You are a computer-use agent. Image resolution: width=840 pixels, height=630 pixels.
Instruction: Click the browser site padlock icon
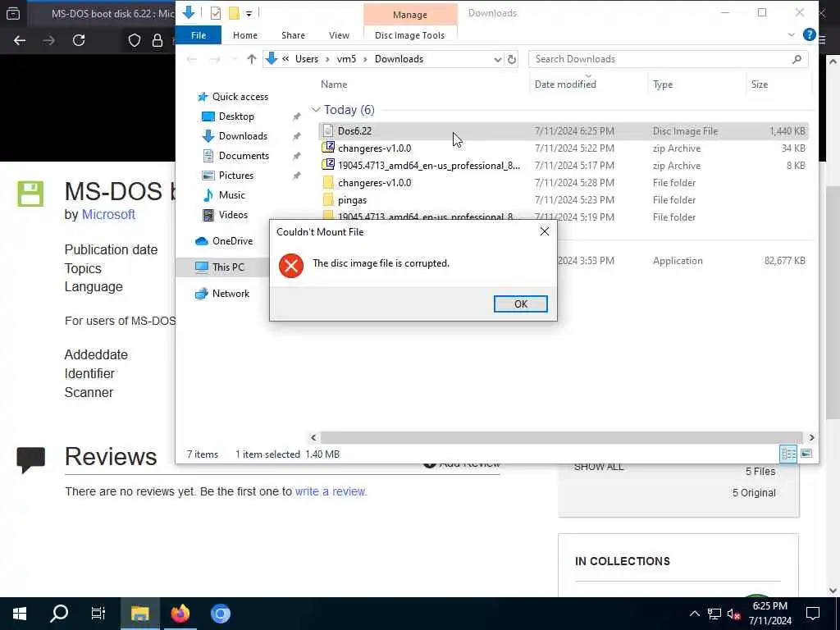157,41
